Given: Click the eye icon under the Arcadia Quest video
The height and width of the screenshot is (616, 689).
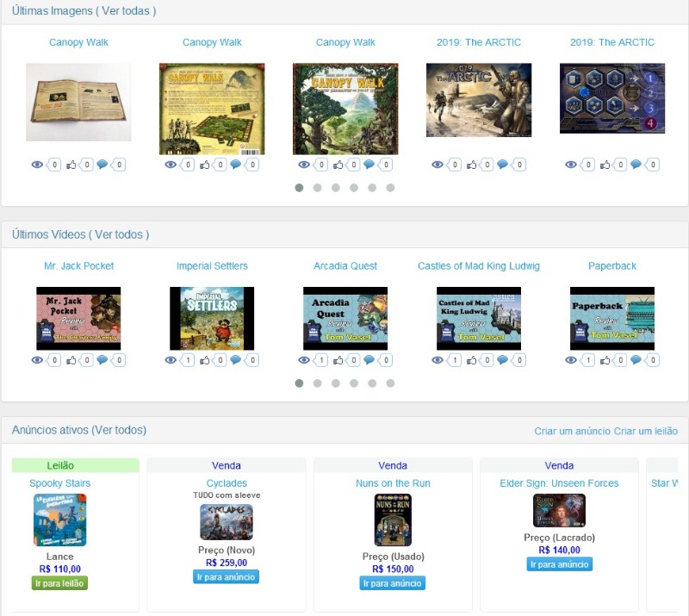Looking at the screenshot, I should click(x=304, y=360).
